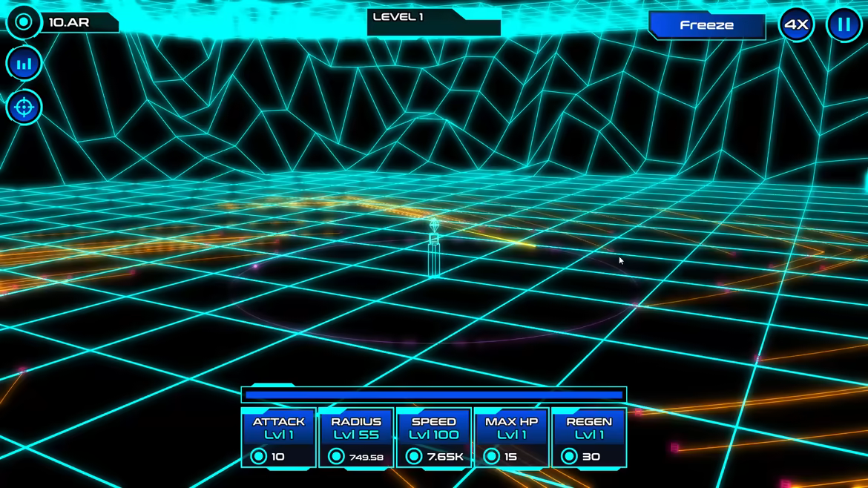
Task: Upgrade the RADIUS Lvl 55 card
Action: coord(356,438)
